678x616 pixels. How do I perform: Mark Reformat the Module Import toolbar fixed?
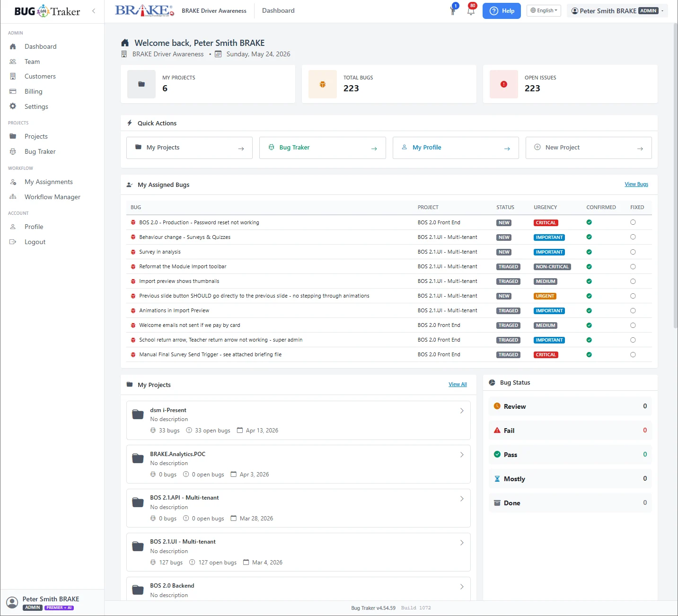[633, 267]
